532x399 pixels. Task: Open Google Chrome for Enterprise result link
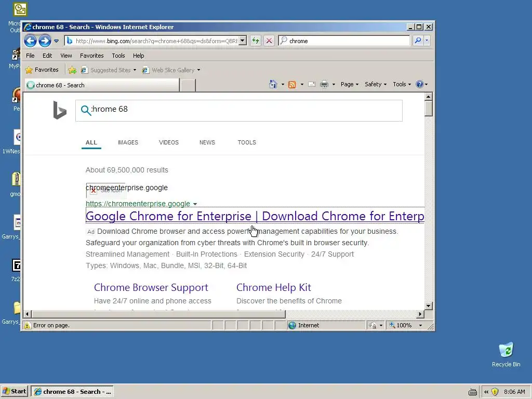tap(255, 216)
